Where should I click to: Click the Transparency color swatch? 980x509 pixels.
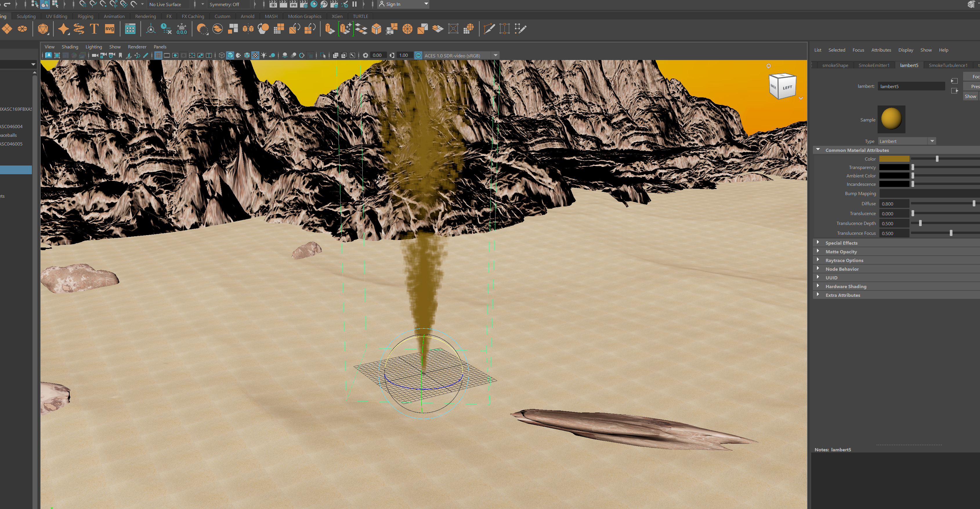coord(894,167)
